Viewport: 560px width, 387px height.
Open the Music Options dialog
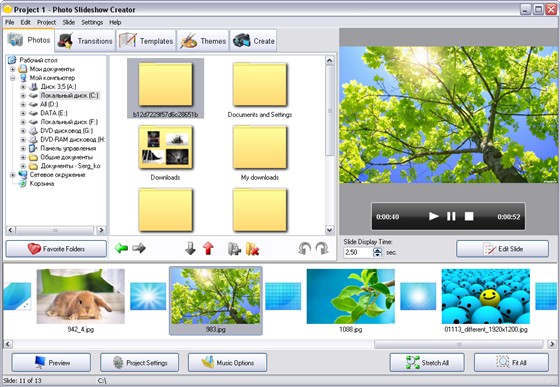click(x=228, y=363)
